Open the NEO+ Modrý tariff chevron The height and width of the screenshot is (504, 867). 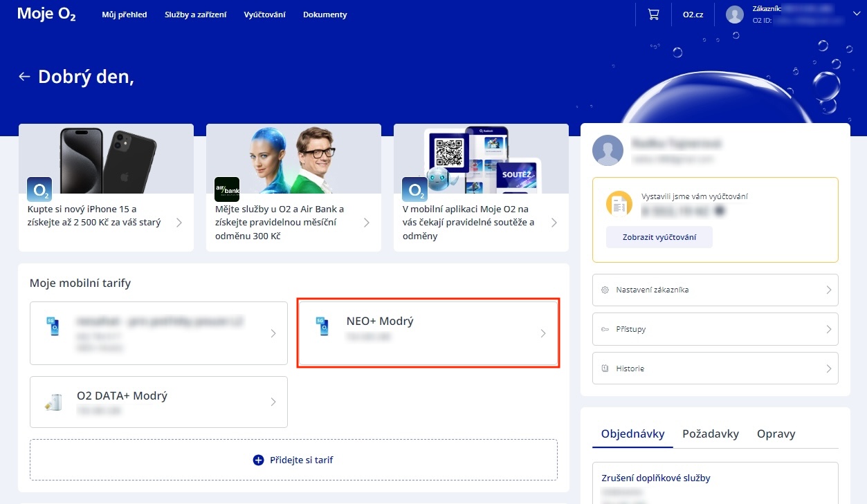pos(543,333)
